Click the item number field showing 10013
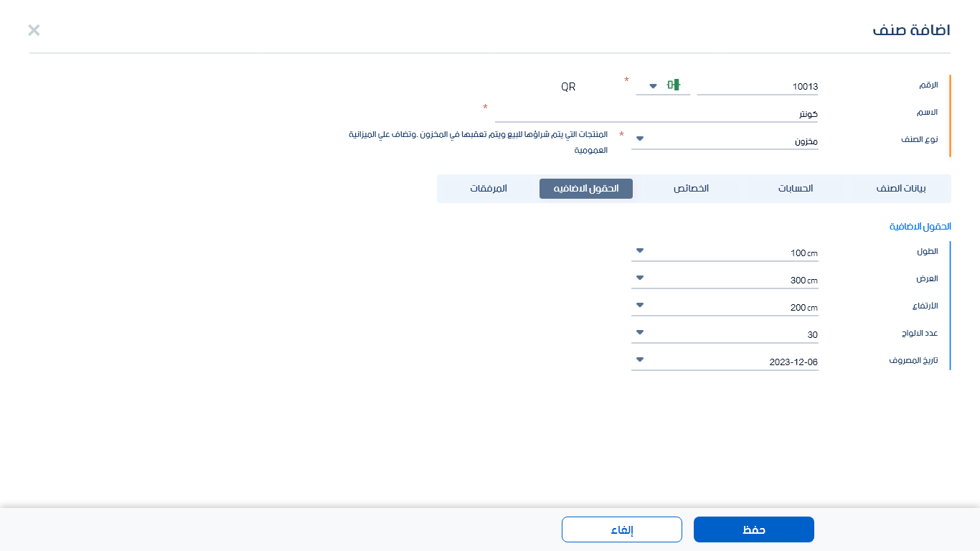 point(758,87)
